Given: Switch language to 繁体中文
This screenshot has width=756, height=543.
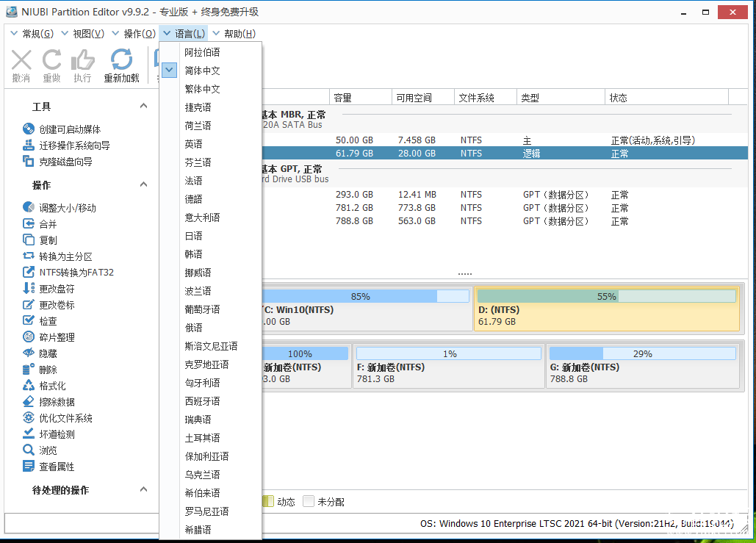Looking at the screenshot, I should click(x=211, y=89).
